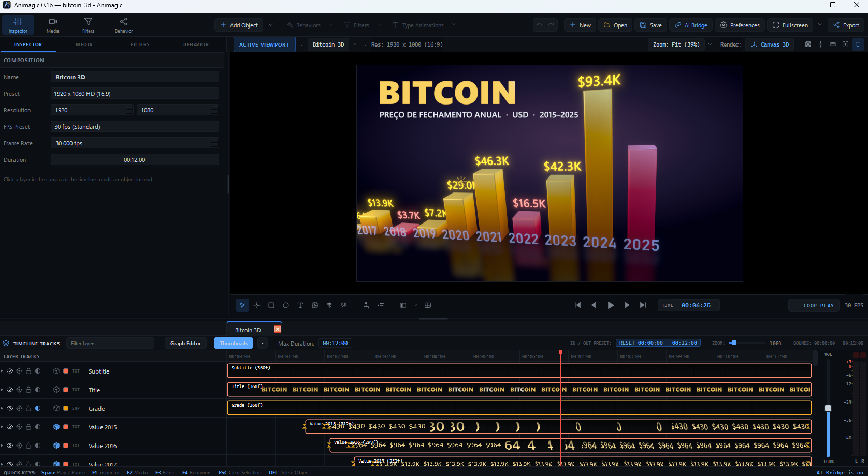This screenshot has height=476, width=868.
Task: Click the Export button
Action: tap(846, 25)
